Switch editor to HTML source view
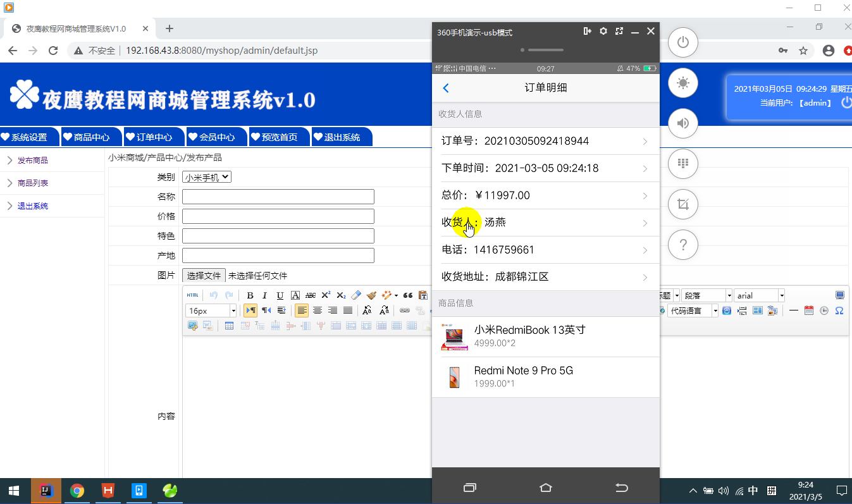This screenshot has width=852, height=504. tap(192, 295)
